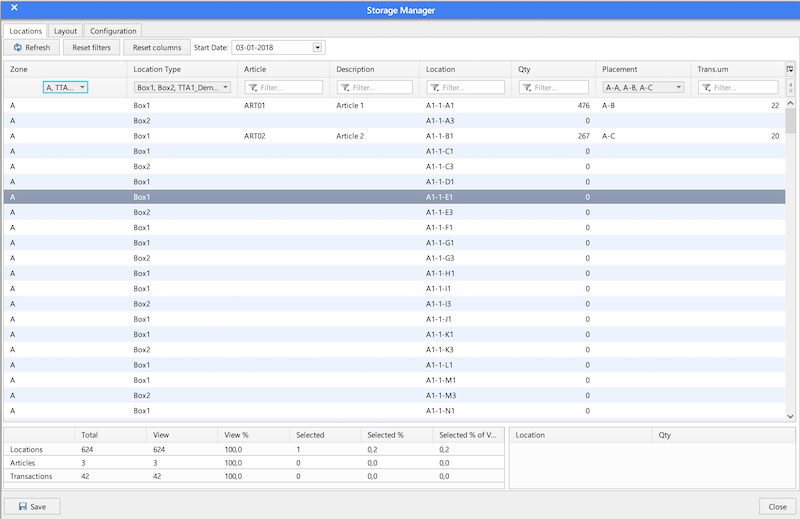Click the Article filter funnel icon
Image resolution: width=800 pixels, height=519 pixels.
coord(253,88)
